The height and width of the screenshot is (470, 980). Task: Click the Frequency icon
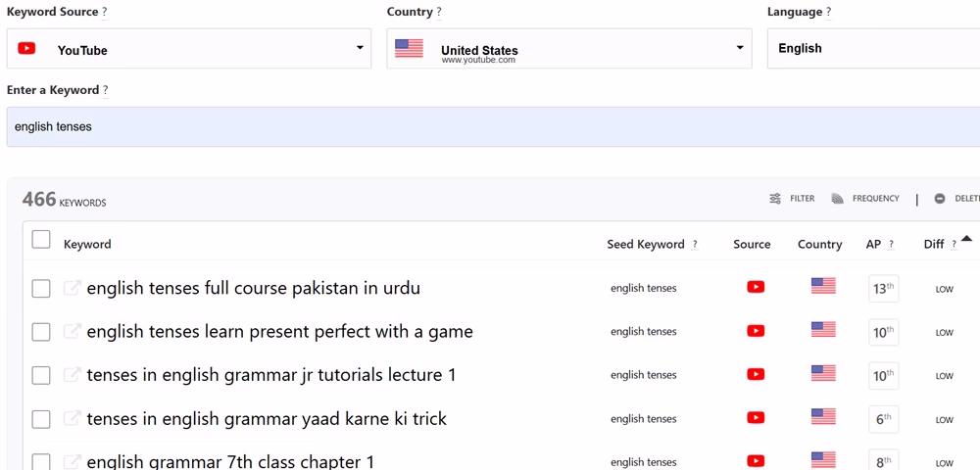(837, 199)
